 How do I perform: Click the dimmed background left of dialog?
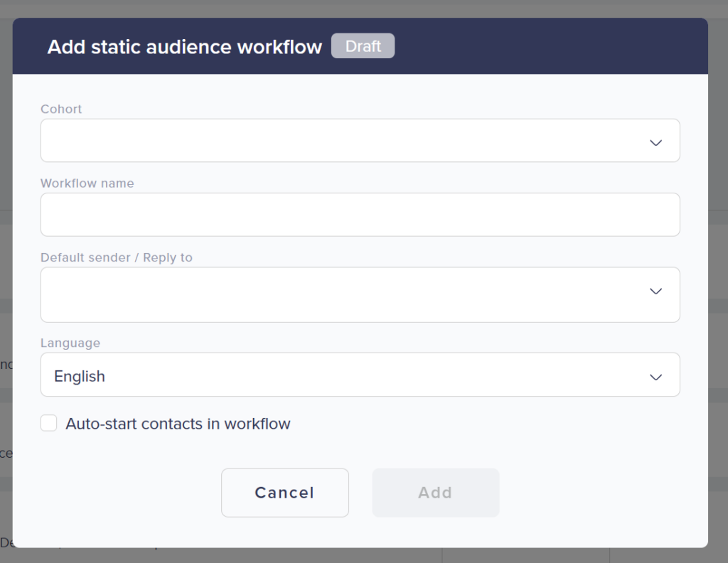[x=6, y=284]
